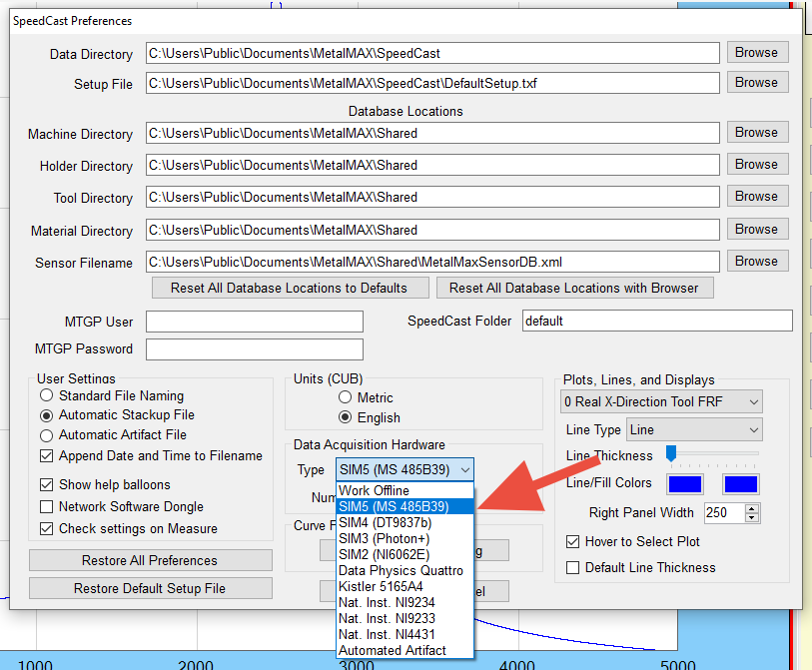Choose SIM2 (NI6062E) from list

(x=405, y=554)
